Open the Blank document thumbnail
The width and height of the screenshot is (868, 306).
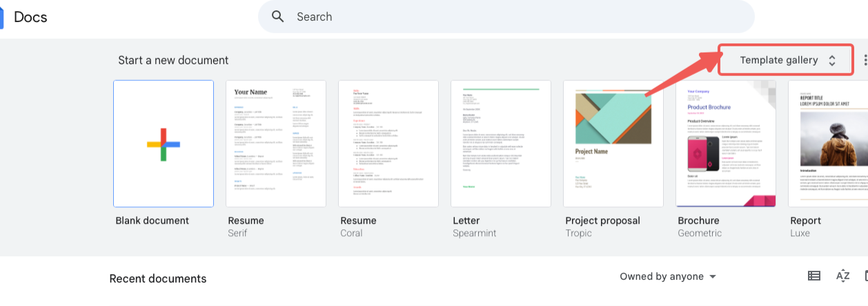[164, 144]
